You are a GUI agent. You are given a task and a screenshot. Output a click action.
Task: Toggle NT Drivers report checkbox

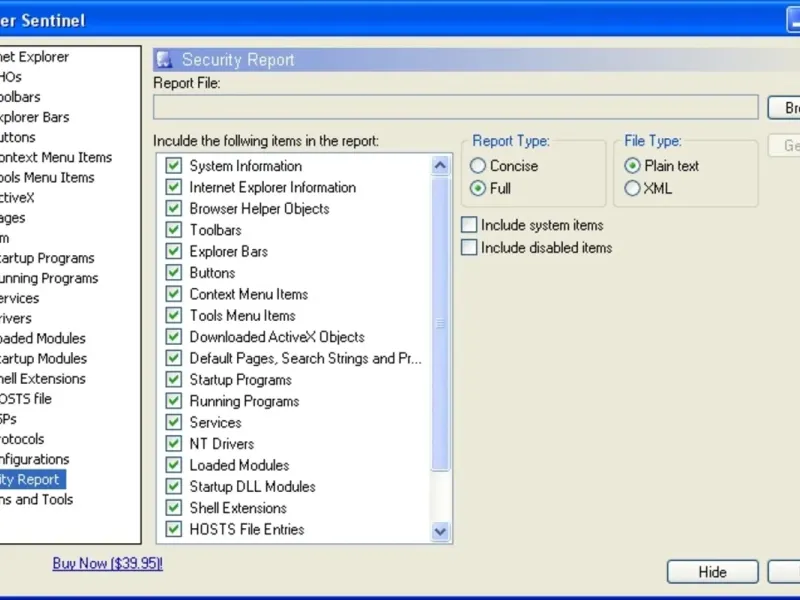point(173,444)
